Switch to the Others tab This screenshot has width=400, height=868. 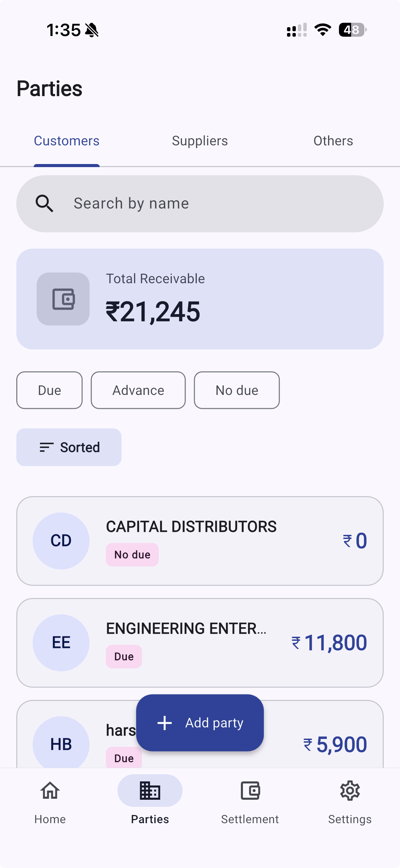[x=333, y=141]
